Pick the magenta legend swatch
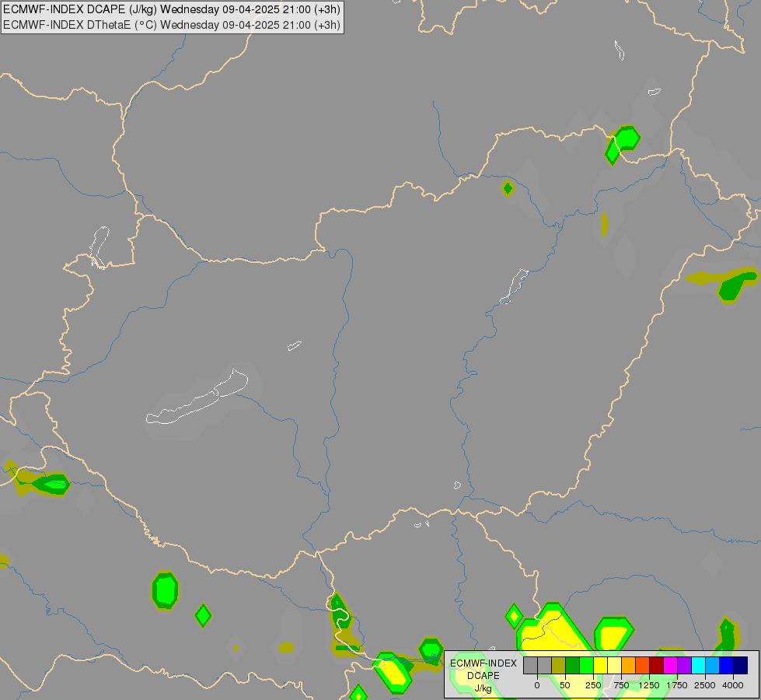The height and width of the screenshot is (700, 761). point(671,665)
